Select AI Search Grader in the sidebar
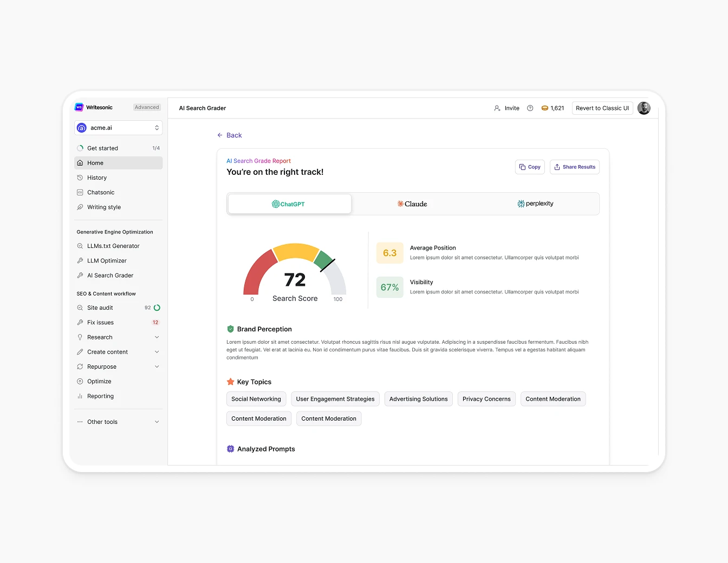 coord(109,275)
